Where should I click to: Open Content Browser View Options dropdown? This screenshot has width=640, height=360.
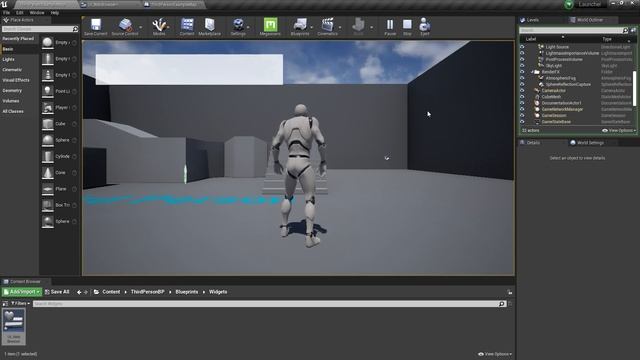495,354
